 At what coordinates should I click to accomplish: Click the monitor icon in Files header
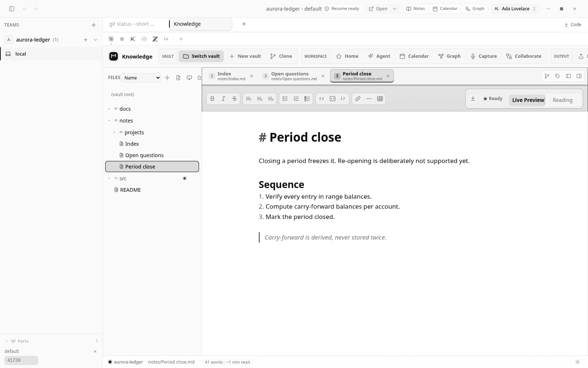189,78
